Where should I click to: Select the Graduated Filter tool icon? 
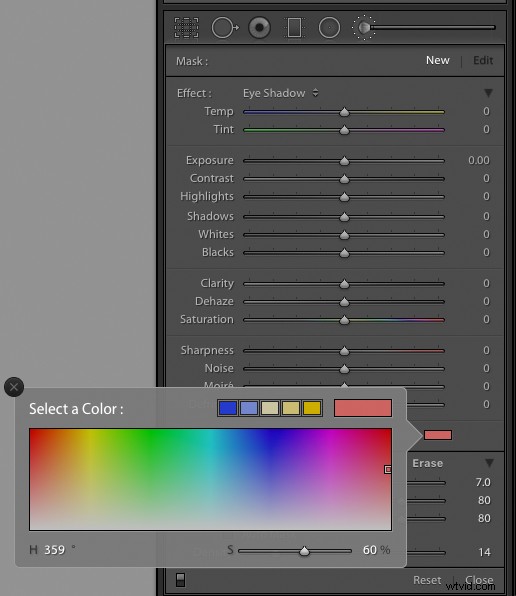[294, 28]
